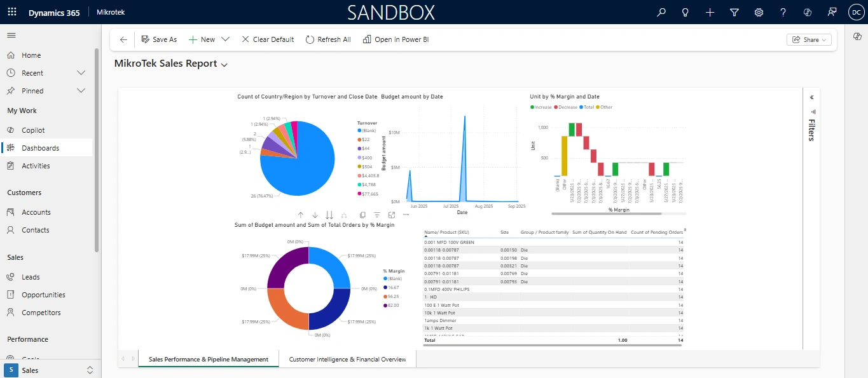Open the lightbulb assistant icon in header
The image size is (868, 378).
click(685, 12)
